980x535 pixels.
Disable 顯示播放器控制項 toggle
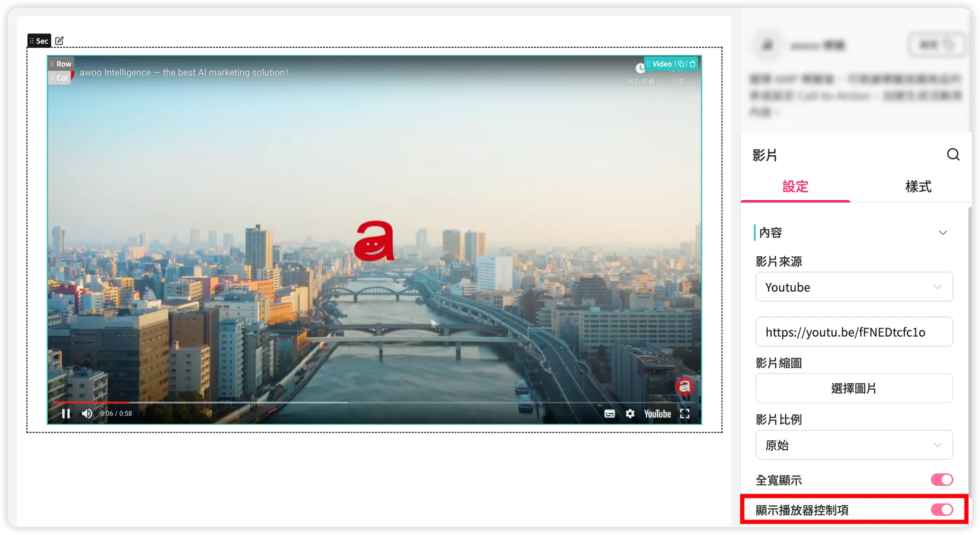(x=942, y=510)
